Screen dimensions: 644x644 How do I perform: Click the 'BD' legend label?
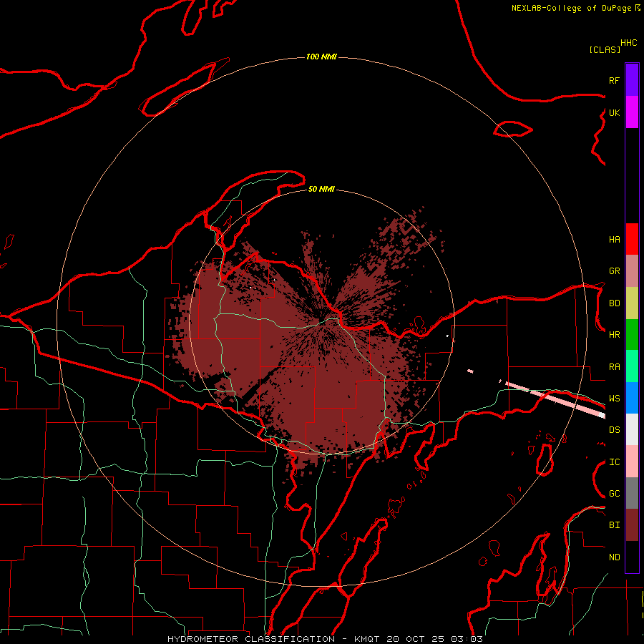point(614,303)
